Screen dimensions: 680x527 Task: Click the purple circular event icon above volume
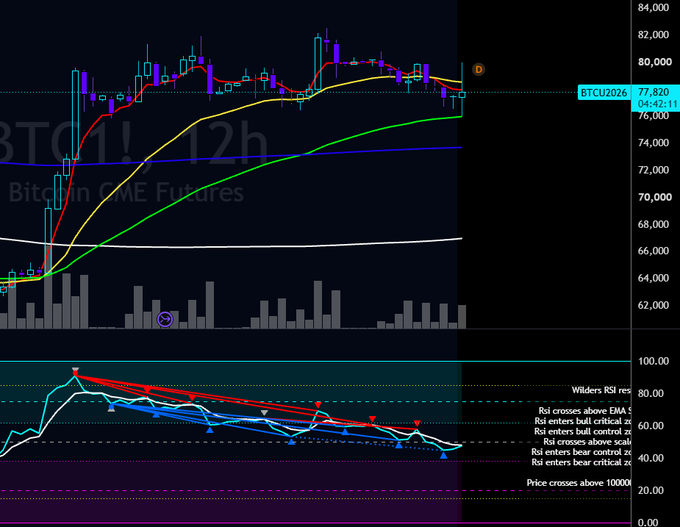click(x=165, y=320)
